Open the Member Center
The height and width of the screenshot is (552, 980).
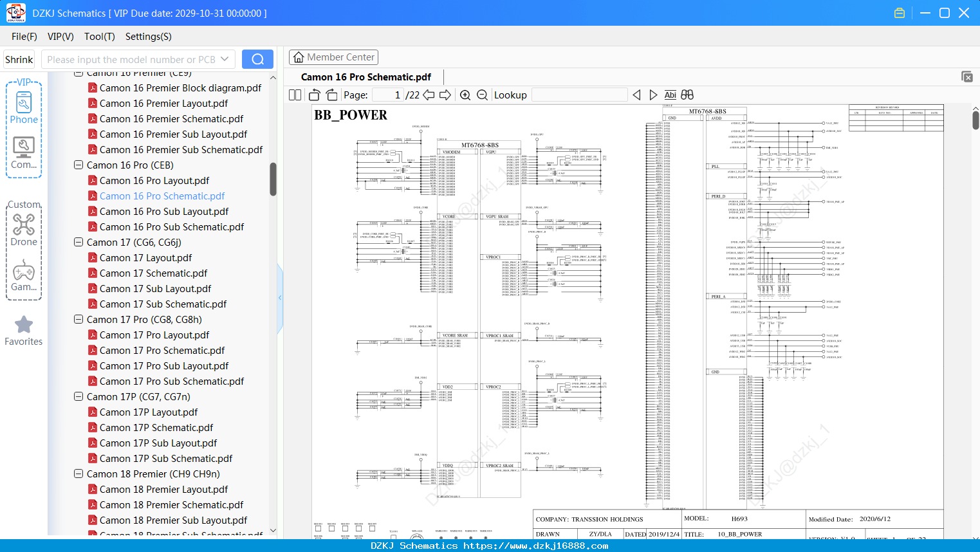coord(334,57)
